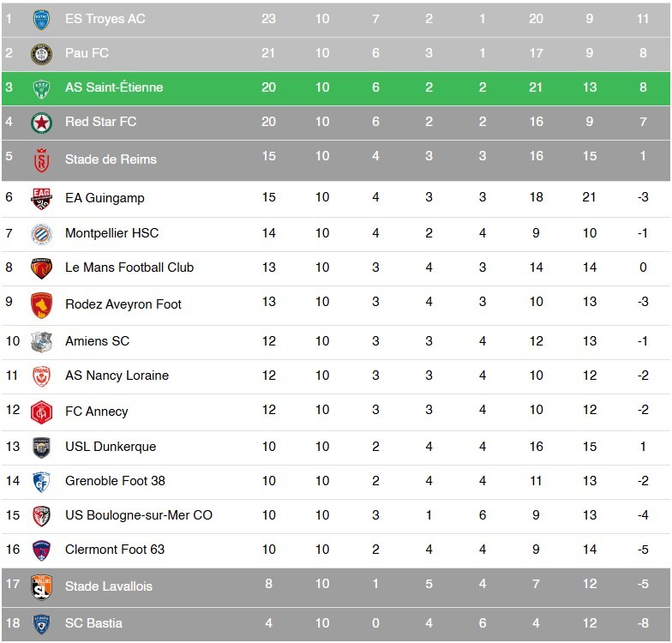672x643 pixels.
Task: Click the SC Bastia club crest
Action: [x=41, y=623]
